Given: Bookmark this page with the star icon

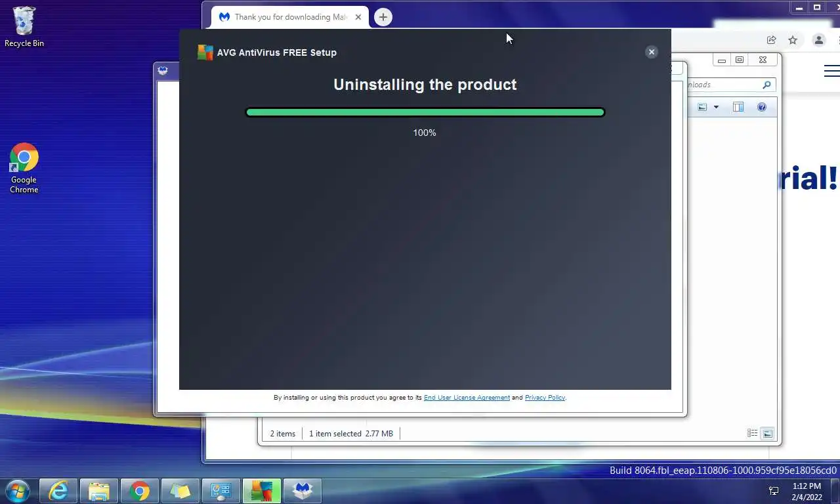Looking at the screenshot, I should pos(793,40).
